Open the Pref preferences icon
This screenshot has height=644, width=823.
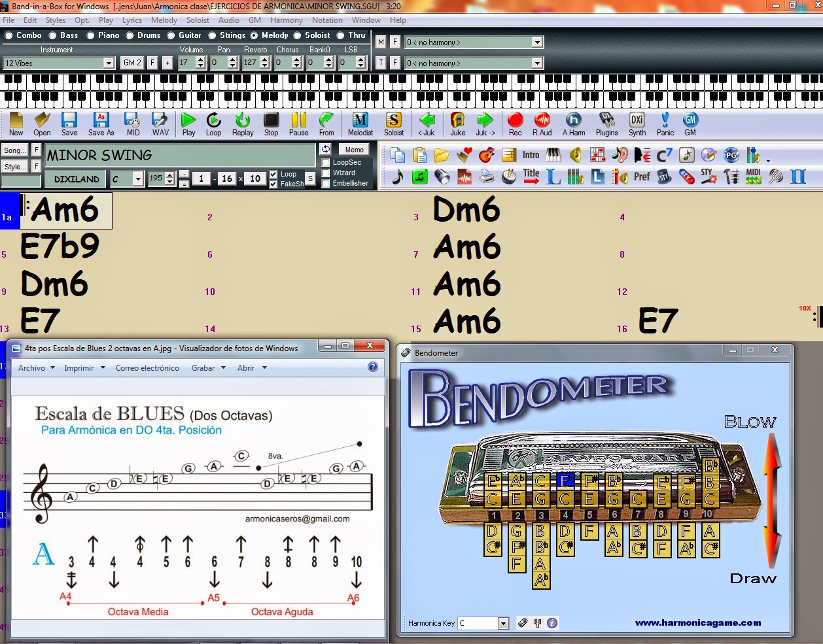642,177
